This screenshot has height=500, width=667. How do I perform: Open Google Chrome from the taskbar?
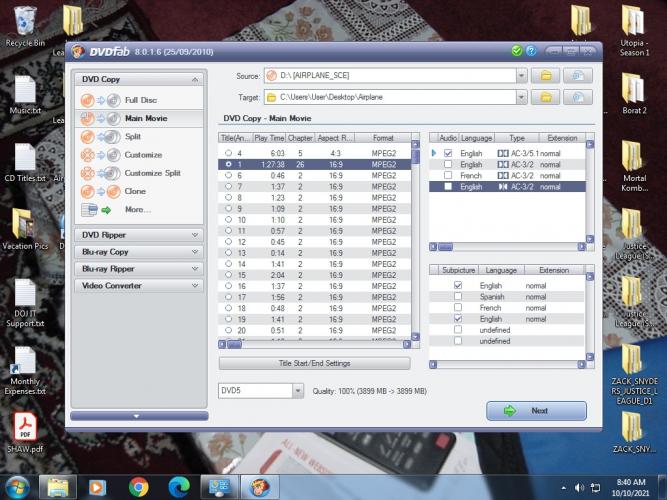(138, 487)
